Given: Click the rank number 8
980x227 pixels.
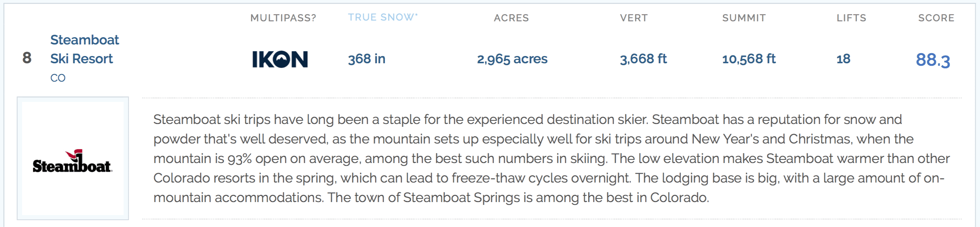Looking at the screenshot, I should point(27,58).
